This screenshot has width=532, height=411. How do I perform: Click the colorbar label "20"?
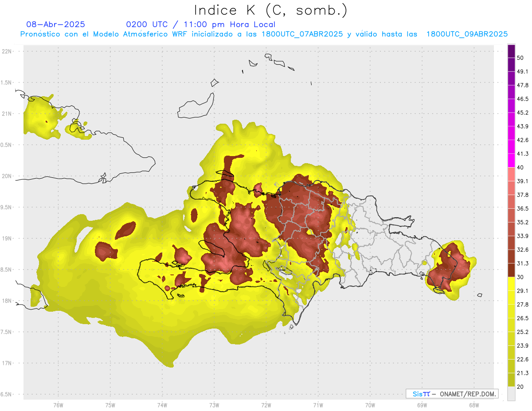(x=520, y=387)
